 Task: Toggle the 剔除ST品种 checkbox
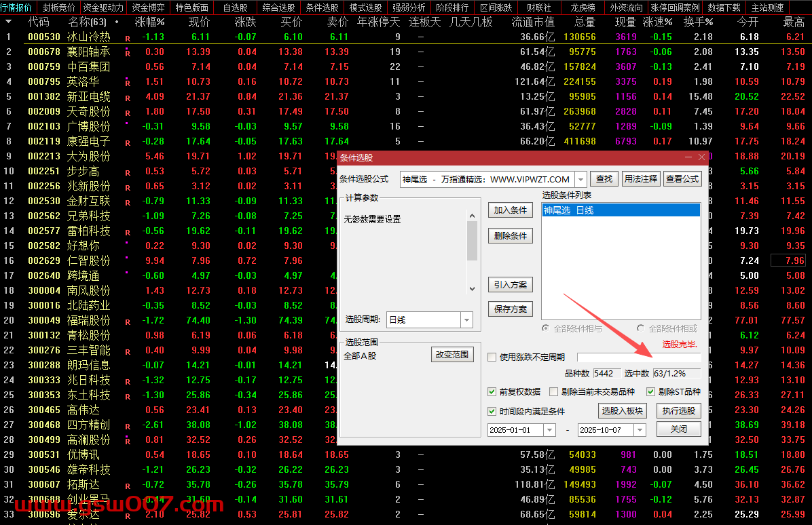pyautogui.click(x=650, y=391)
